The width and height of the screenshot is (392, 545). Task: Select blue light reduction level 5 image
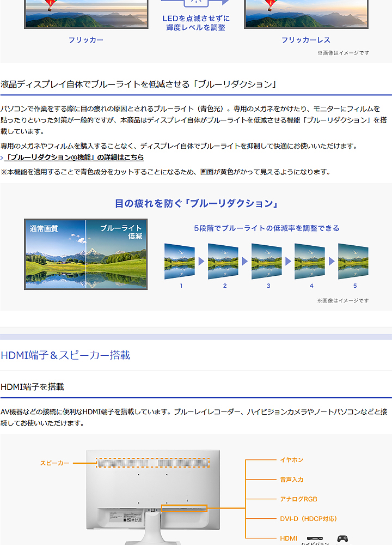pyautogui.click(x=353, y=262)
